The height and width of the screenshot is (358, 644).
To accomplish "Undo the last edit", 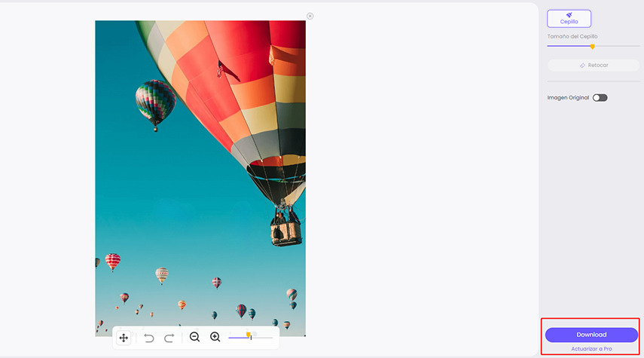I will [x=148, y=338].
